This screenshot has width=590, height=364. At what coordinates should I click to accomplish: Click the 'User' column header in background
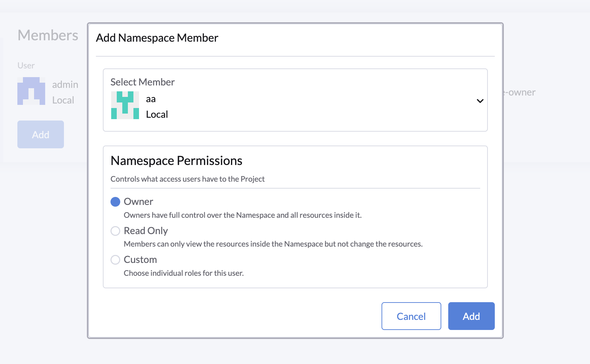coord(26,66)
